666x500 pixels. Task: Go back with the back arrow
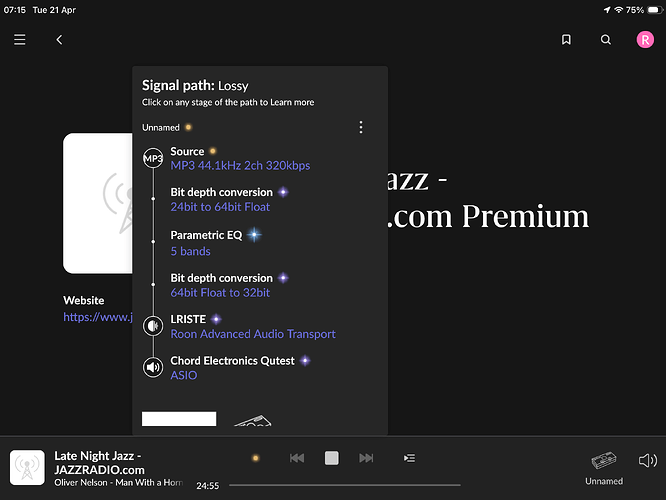[59, 40]
